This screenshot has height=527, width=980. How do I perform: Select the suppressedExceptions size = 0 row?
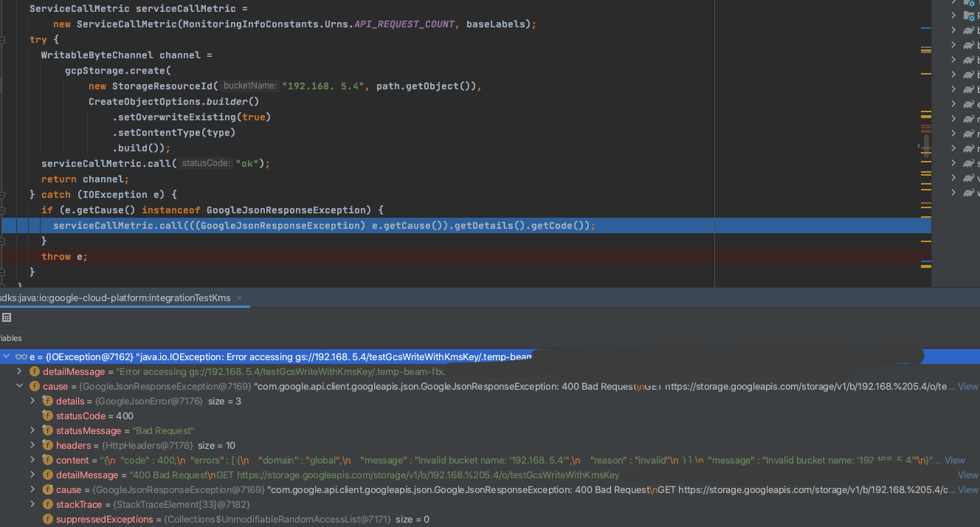[490, 519]
